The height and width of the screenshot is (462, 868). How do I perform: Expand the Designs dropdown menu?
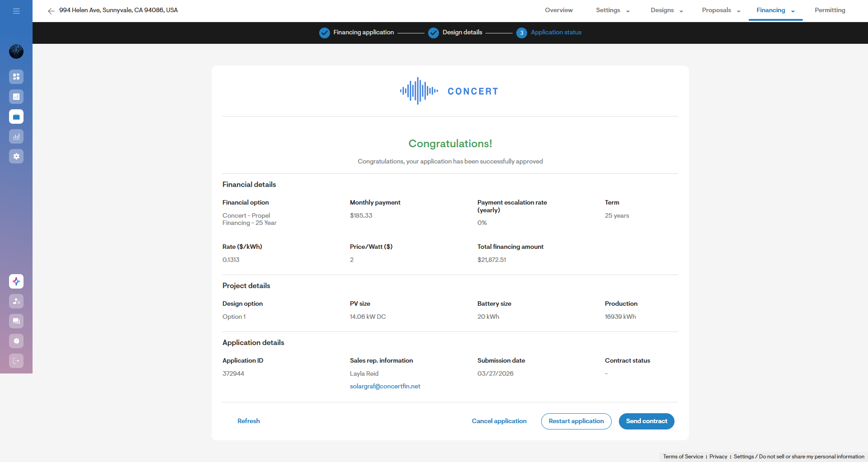[667, 10]
